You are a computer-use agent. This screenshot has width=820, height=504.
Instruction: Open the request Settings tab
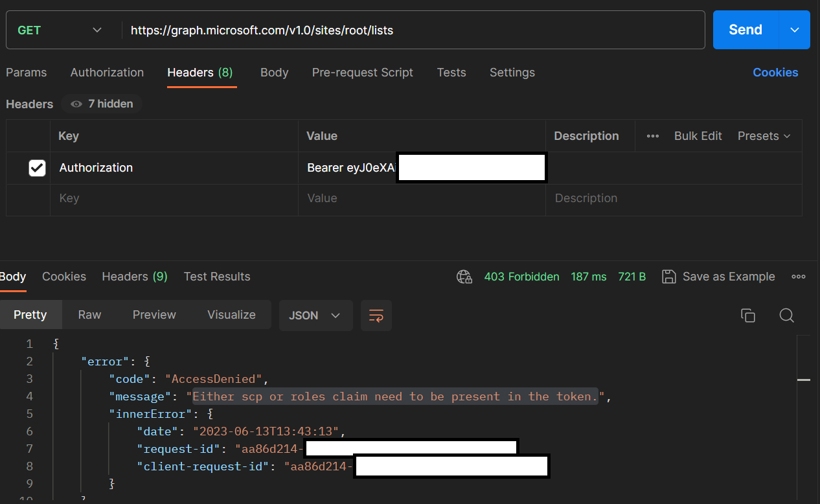pos(512,73)
